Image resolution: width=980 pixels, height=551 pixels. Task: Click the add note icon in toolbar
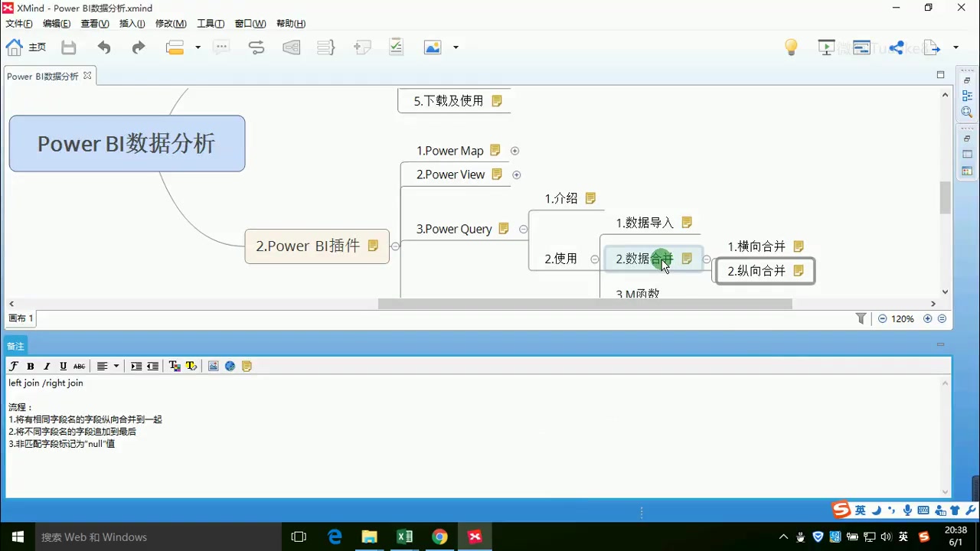coord(361,47)
